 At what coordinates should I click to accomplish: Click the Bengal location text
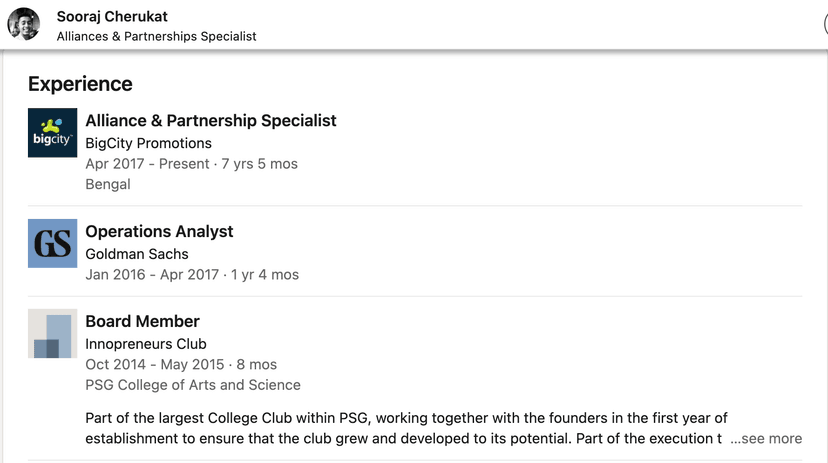click(x=108, y=184)
